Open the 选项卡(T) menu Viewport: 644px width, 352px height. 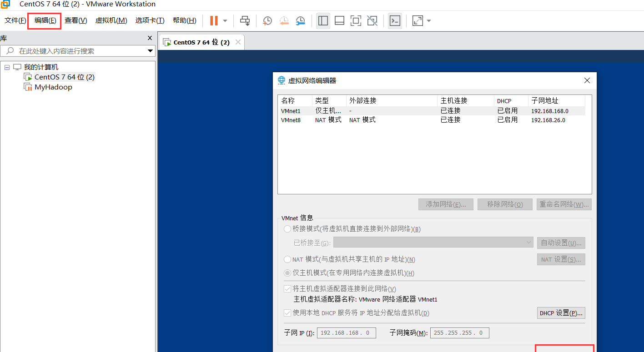150,20
